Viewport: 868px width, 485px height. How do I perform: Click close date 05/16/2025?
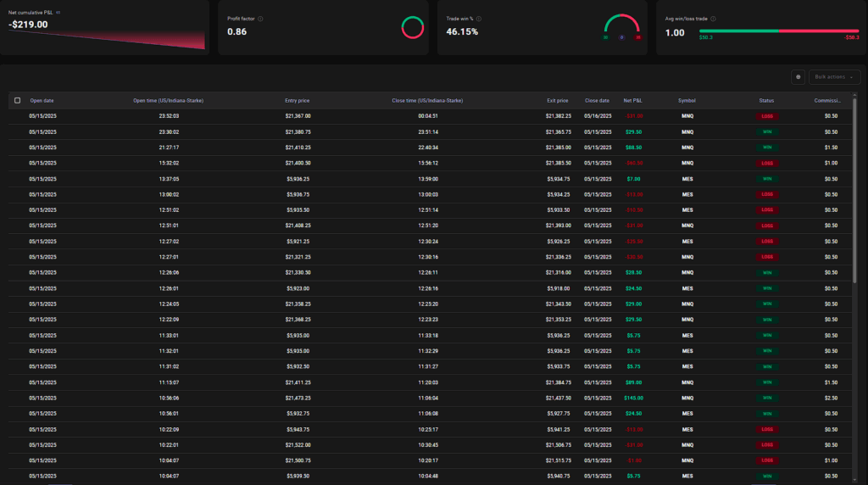point(598,116)
